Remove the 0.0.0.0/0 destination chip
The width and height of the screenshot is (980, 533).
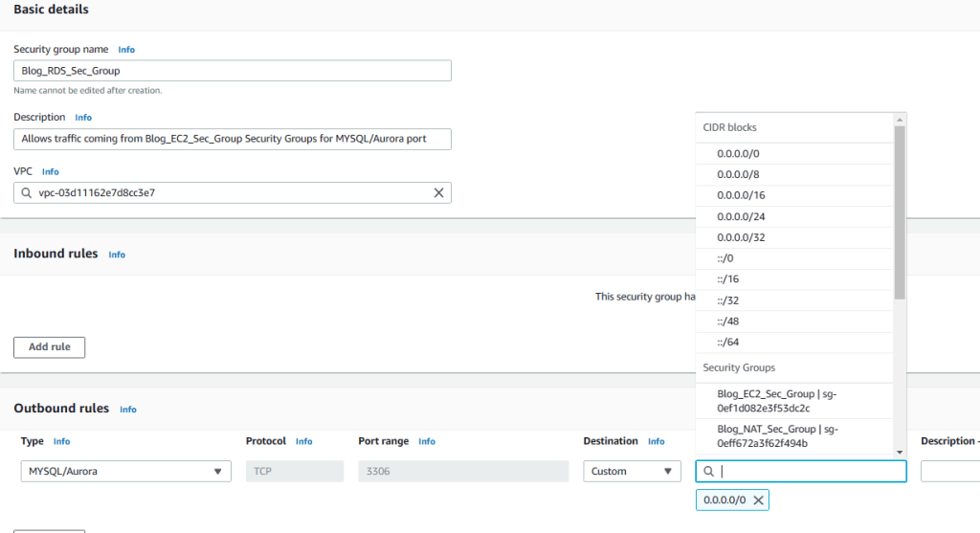(758, 500)
